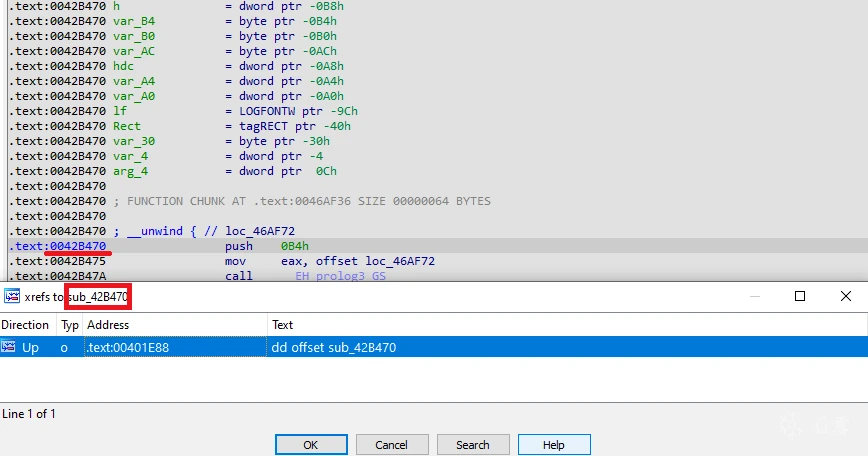Viewport: 868px width, 456px height.
Task: Sort xrefs by the Typ column
Action: click(x=70, y=325)
